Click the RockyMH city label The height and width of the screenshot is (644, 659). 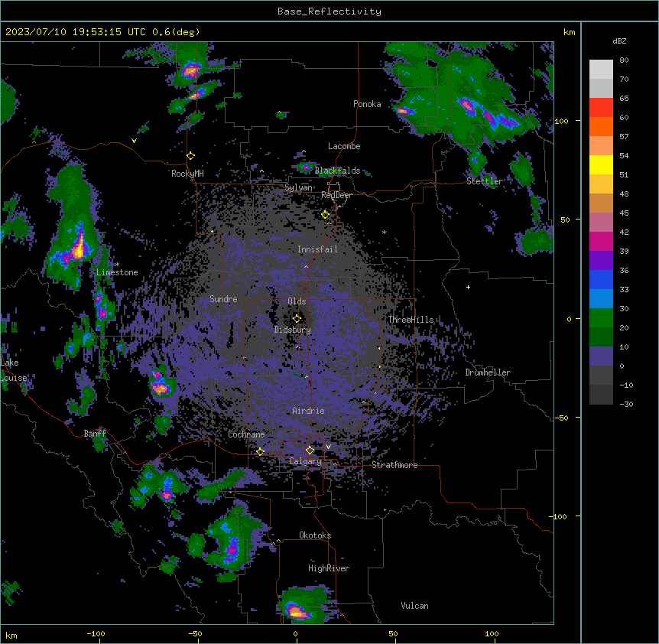pyautogui.click(x=187, y=174)
